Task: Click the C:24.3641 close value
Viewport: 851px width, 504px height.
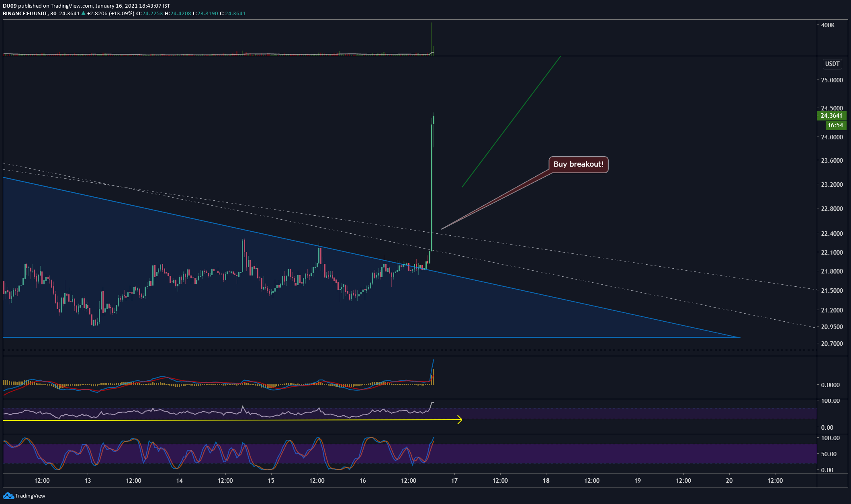Action: 233,13
